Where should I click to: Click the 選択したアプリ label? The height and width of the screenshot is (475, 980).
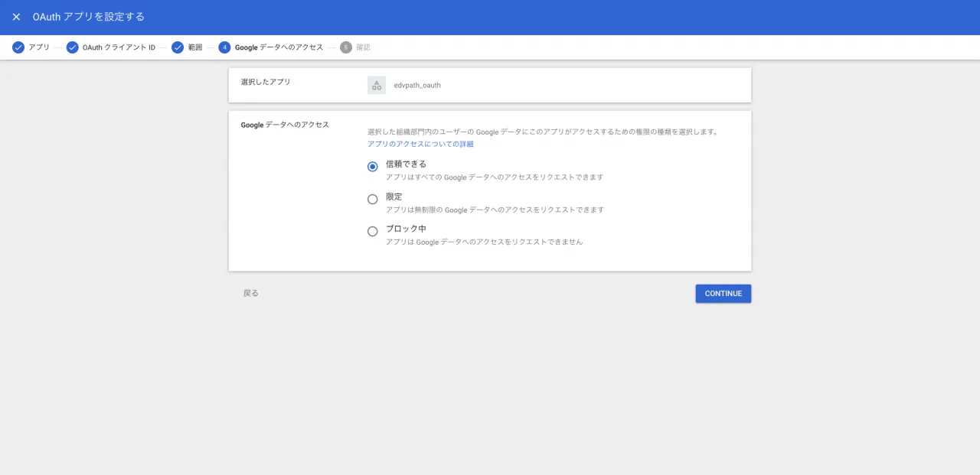click(x=266, y=82)
